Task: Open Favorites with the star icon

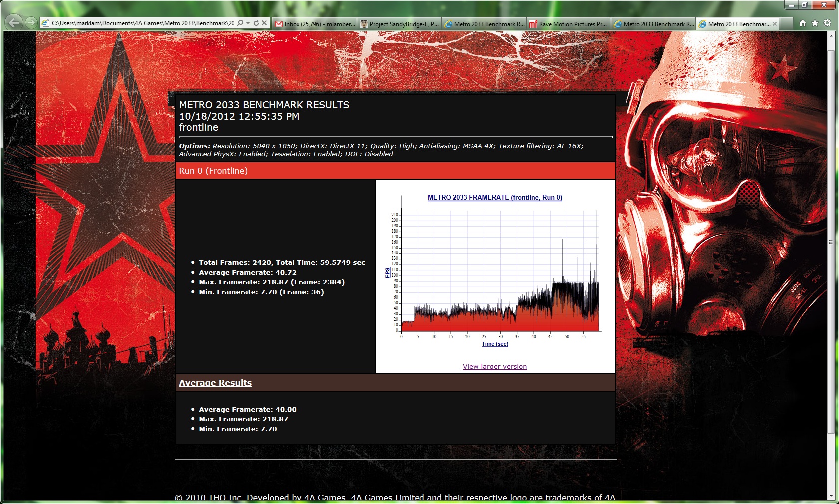Action: 815,23
